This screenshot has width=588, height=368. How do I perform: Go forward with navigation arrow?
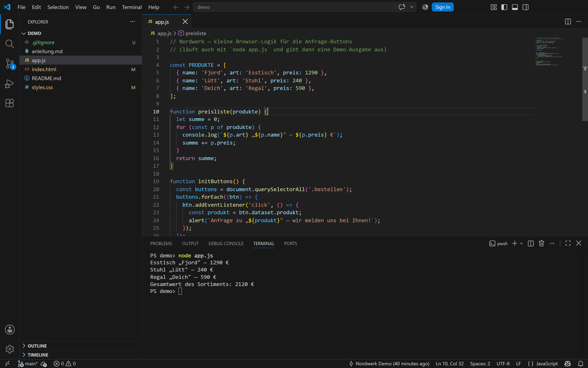[187, 7]
